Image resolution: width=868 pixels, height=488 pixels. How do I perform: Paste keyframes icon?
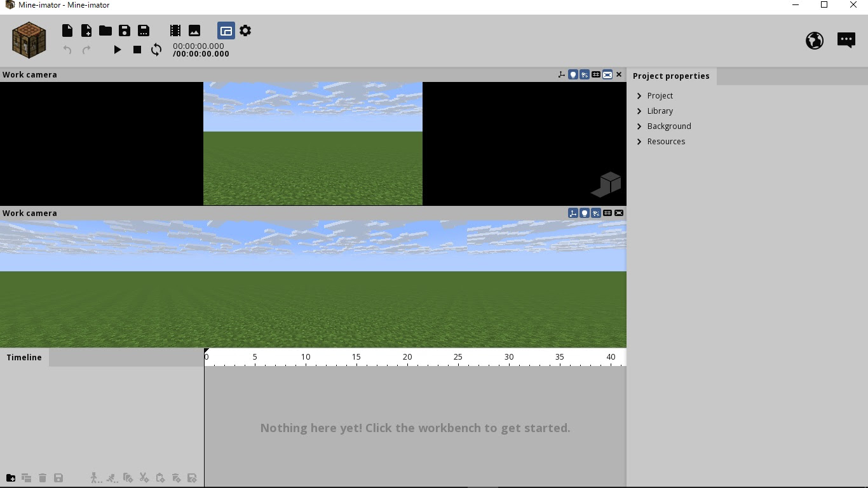[160, 478]
